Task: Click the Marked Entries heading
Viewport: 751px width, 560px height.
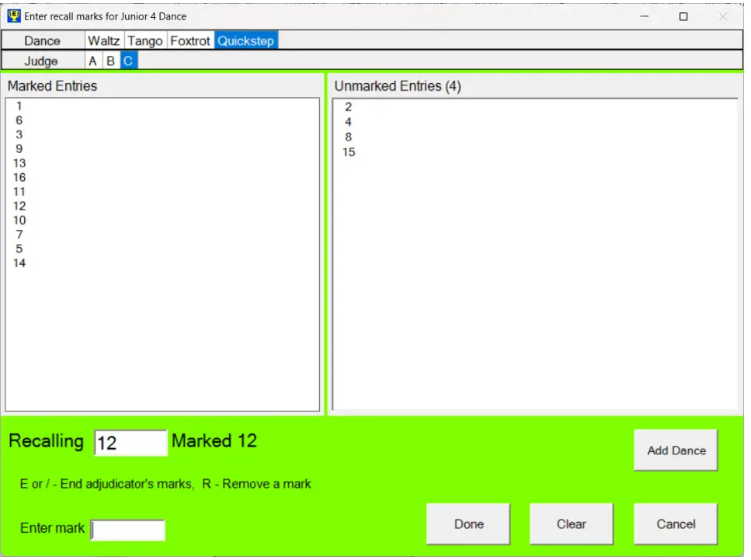Action: [52, 86]
